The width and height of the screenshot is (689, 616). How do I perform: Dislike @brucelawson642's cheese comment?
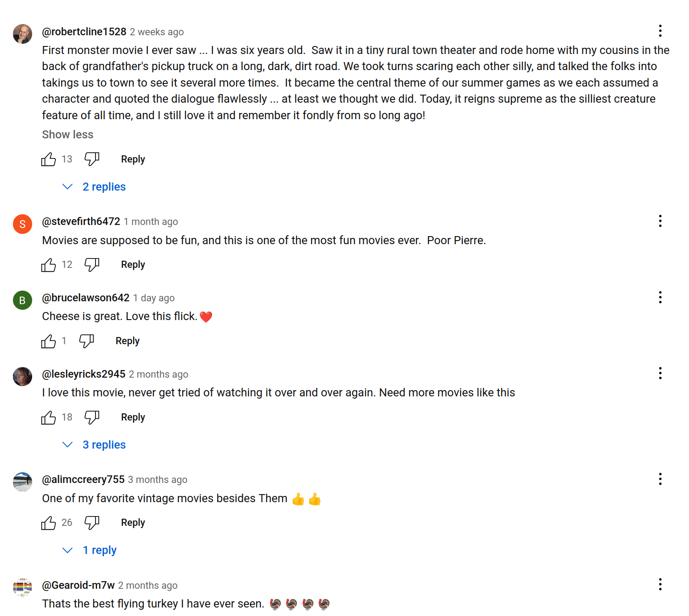point(86,341)
